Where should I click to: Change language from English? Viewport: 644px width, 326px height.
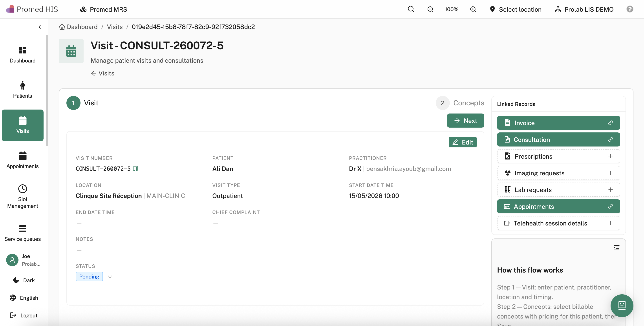24,298
